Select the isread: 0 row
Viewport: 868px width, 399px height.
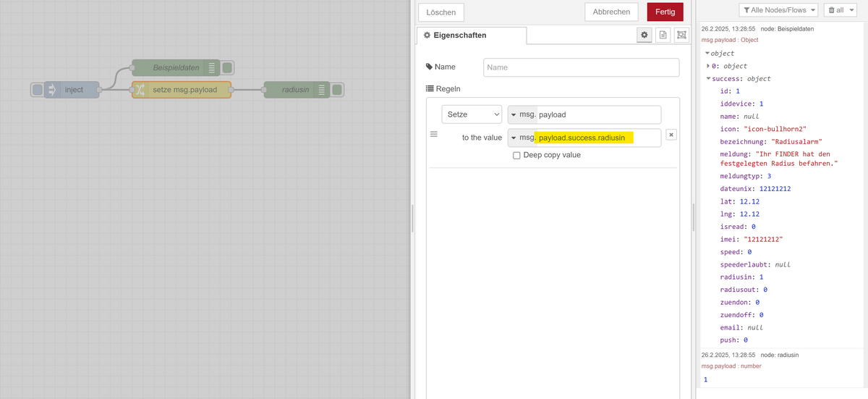(x=738, y=227)
